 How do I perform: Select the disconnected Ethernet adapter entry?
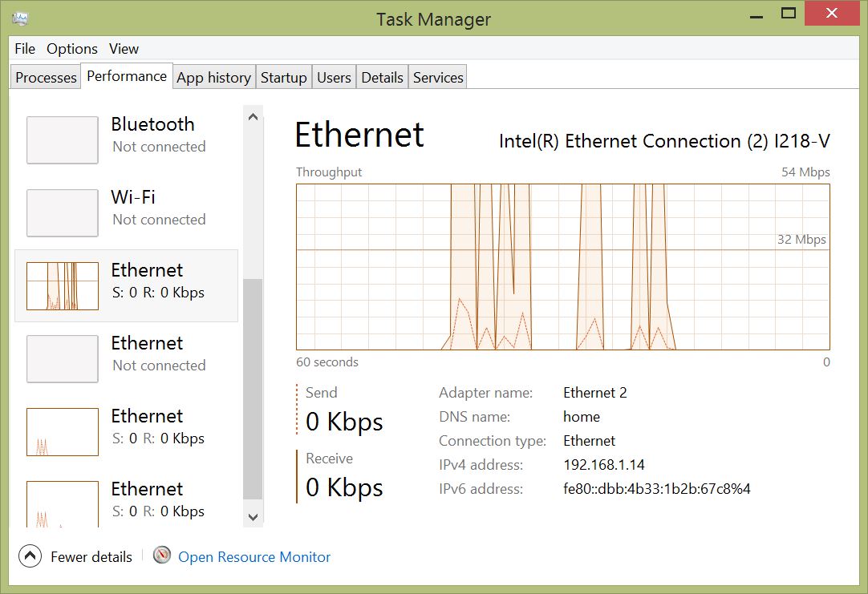[x=127, y=354]
